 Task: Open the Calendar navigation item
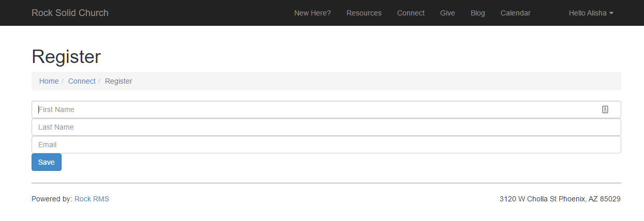[515, 13]
